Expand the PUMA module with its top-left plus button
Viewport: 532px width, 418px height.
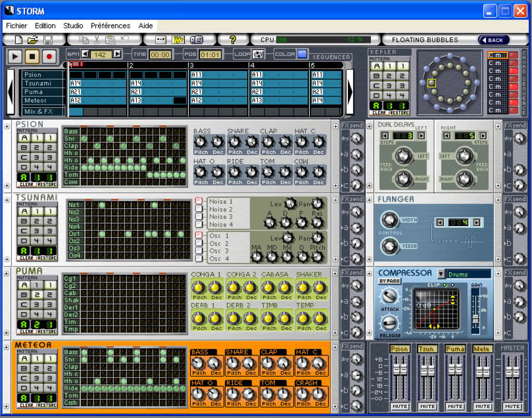point(6,273)
